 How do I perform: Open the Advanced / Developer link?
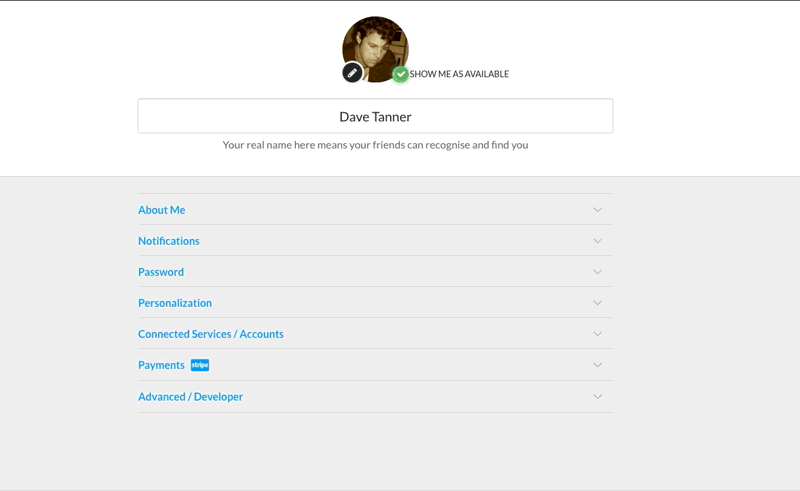[x=190, y=397]
